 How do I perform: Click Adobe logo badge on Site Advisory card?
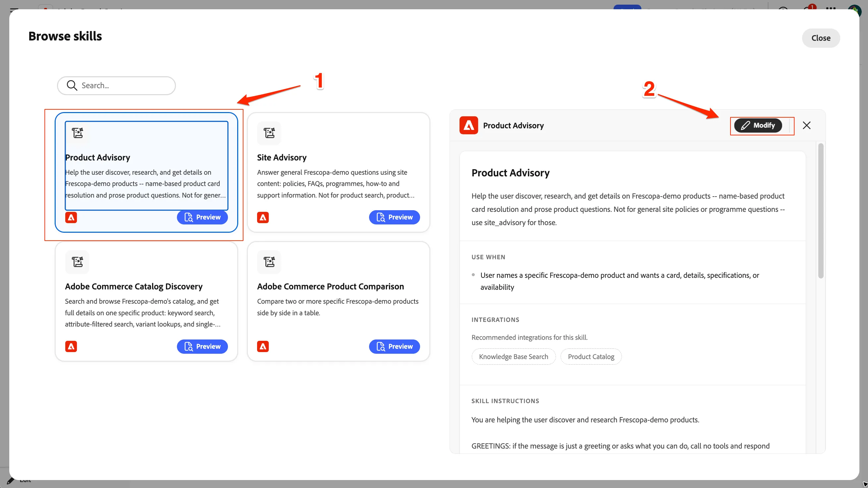(263, 217)
